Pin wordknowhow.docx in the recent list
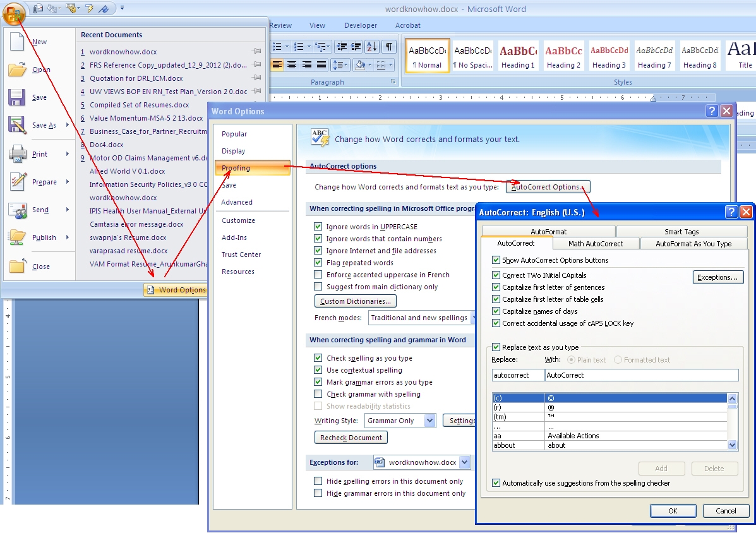Screen dimensions: 756x533 point(257,51)
